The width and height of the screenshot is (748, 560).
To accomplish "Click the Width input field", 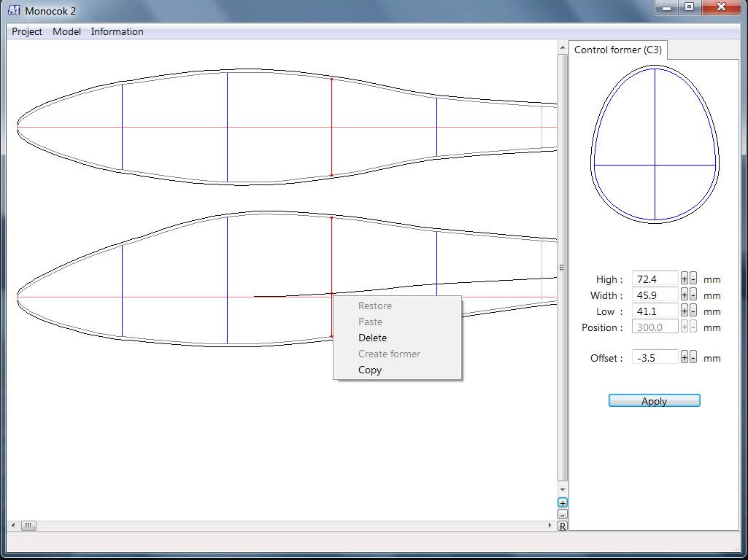I will [655, 295].
